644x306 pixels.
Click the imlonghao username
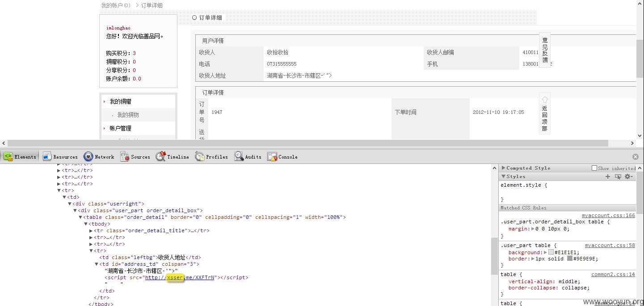pyautogui.click(x=118, y=28)
